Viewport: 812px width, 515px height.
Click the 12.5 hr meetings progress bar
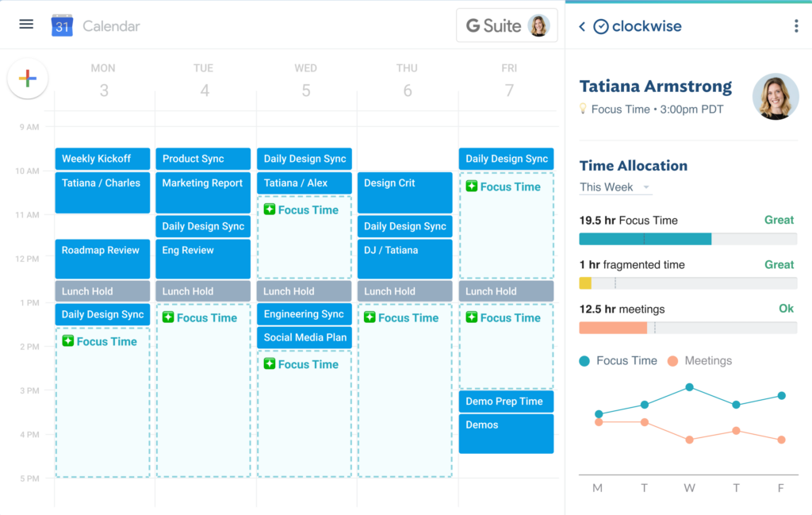(688, 328)
